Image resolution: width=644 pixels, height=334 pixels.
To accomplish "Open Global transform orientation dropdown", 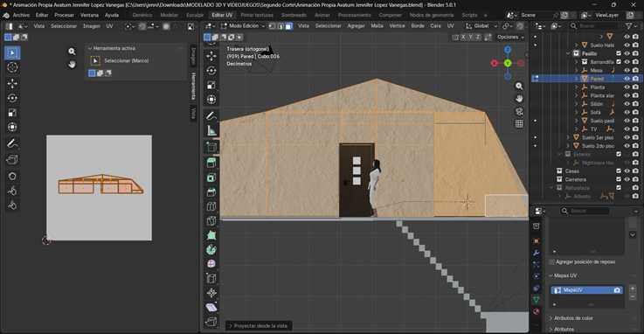I will [x=481, y=26].
